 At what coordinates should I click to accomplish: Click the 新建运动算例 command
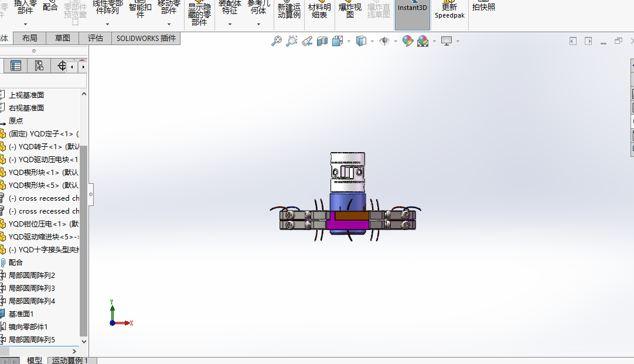tap(289, 11)
